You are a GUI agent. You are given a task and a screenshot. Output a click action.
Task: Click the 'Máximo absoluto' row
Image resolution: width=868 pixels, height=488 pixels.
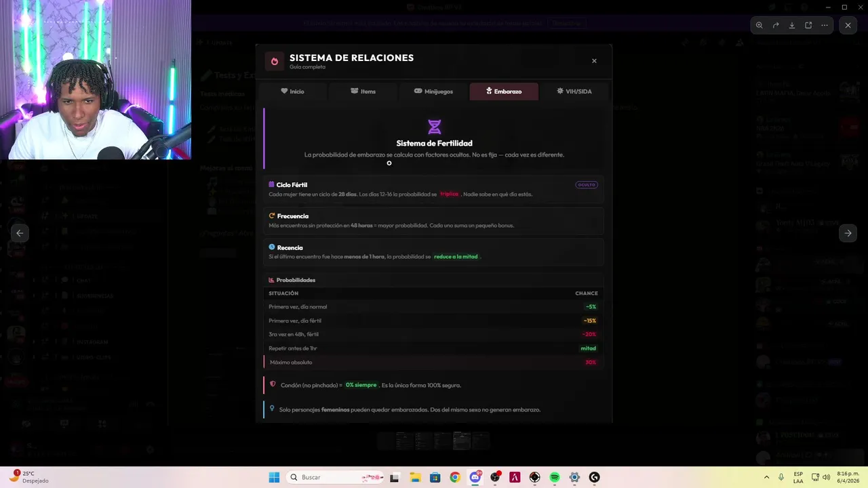click(x=433, y=362)
